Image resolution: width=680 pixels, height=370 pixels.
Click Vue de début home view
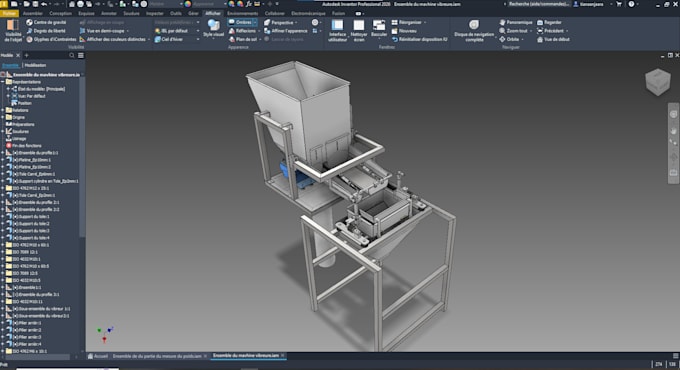coord(553,39)
